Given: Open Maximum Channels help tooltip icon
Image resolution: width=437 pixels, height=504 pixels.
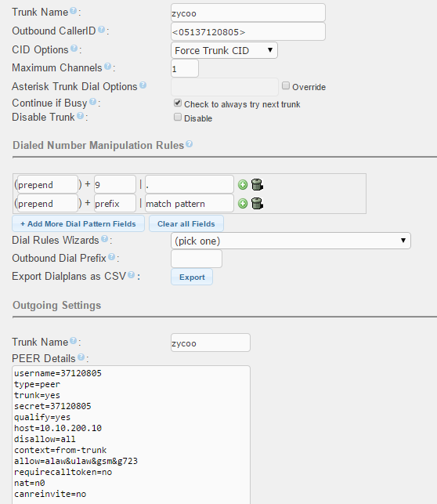Looking at the screenshot, I should (x=107, y=67).
